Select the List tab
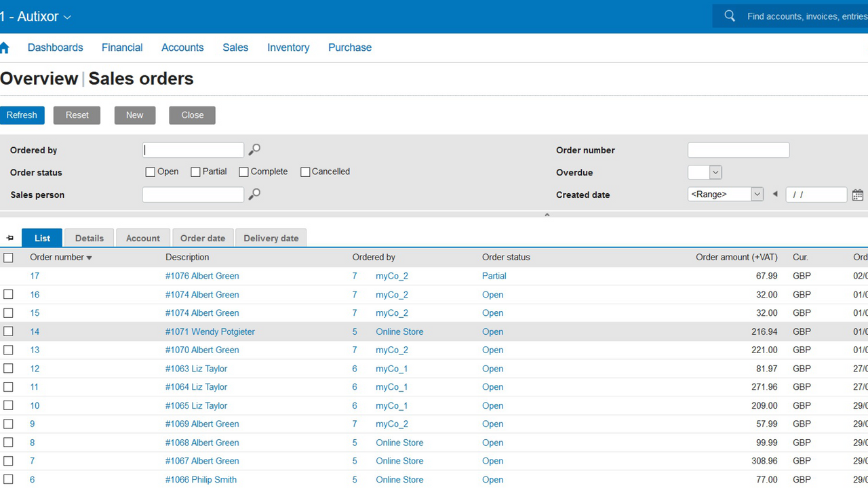 point(42,238)
